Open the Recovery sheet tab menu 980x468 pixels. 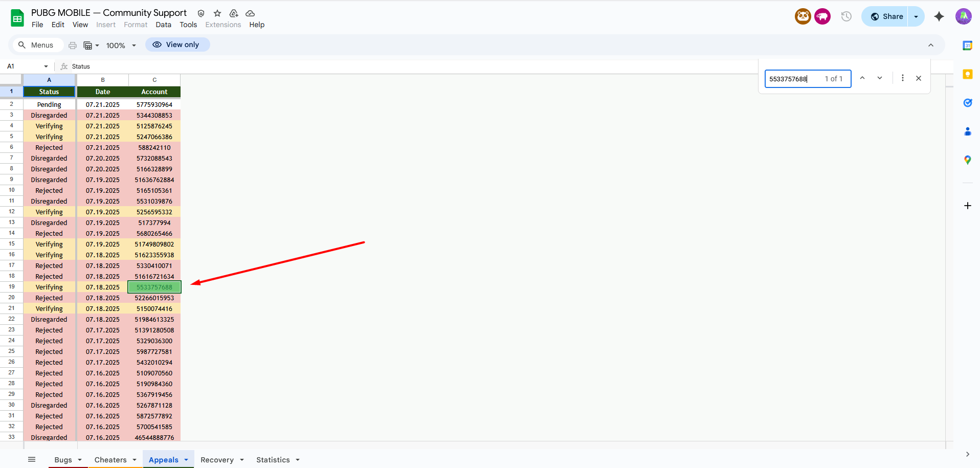(x=242, y=460)
